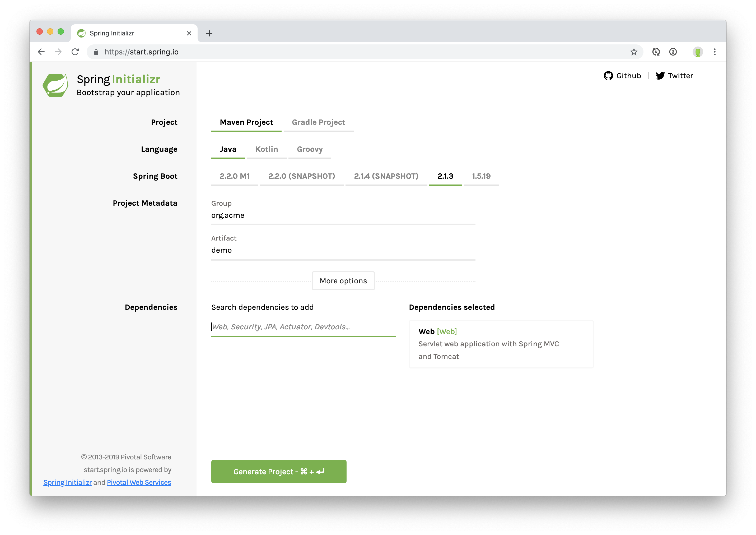Select Spring Boot version 1.5.19
The width and height of the screenshot is (756, 535).
[x=481, y=177]
